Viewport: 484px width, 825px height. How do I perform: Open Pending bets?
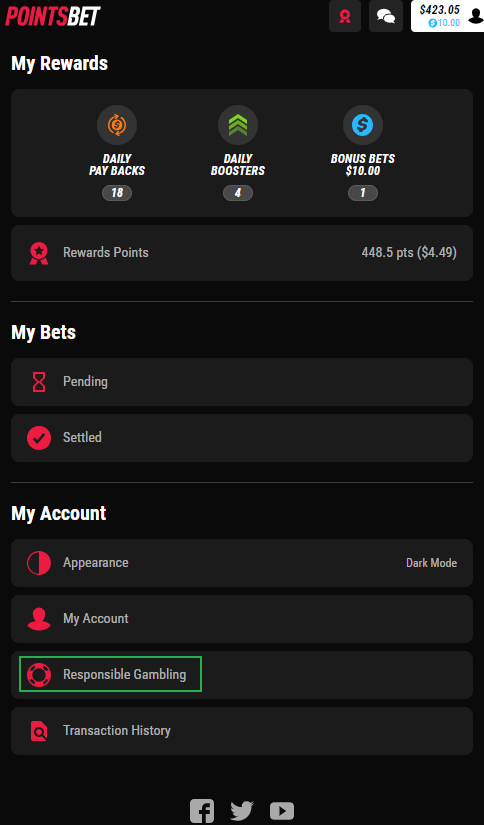242,382
